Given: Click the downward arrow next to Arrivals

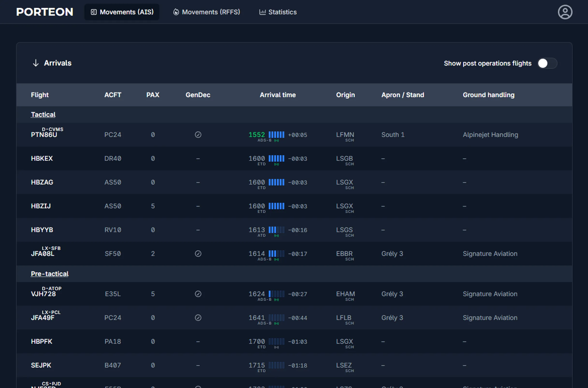Looking at the screenshot, I should 35,63.
